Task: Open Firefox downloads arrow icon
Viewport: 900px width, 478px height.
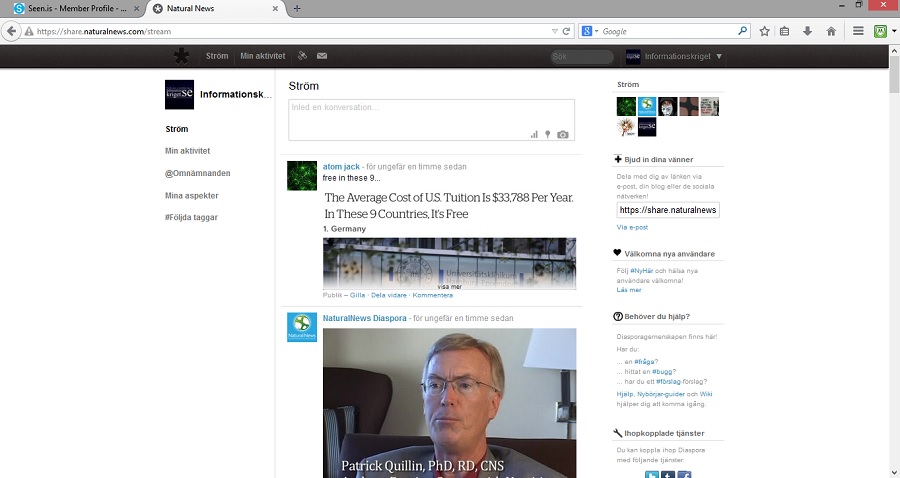Action: [x=807, y=31]
